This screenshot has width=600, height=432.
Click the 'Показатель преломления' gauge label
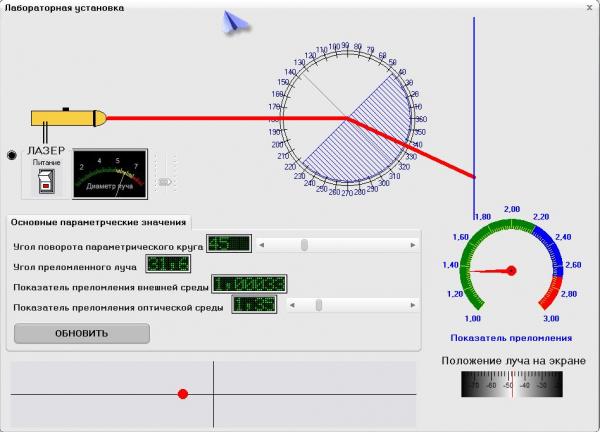click(511, 338)
